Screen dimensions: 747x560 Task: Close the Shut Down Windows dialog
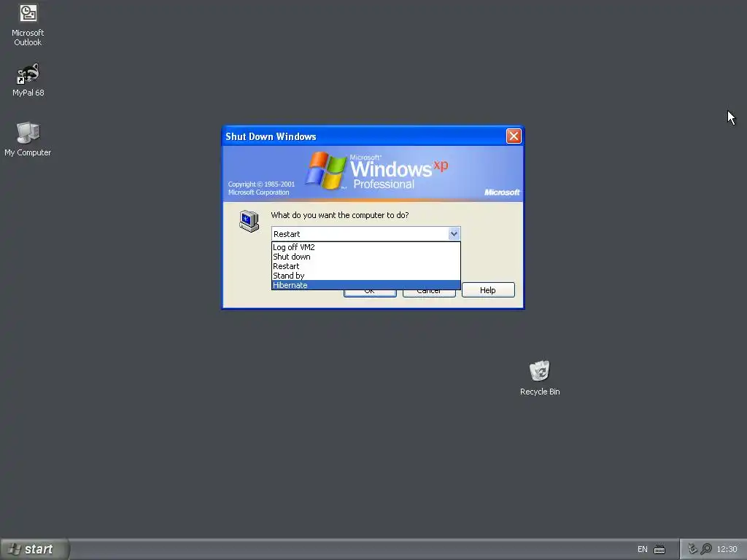514,136
